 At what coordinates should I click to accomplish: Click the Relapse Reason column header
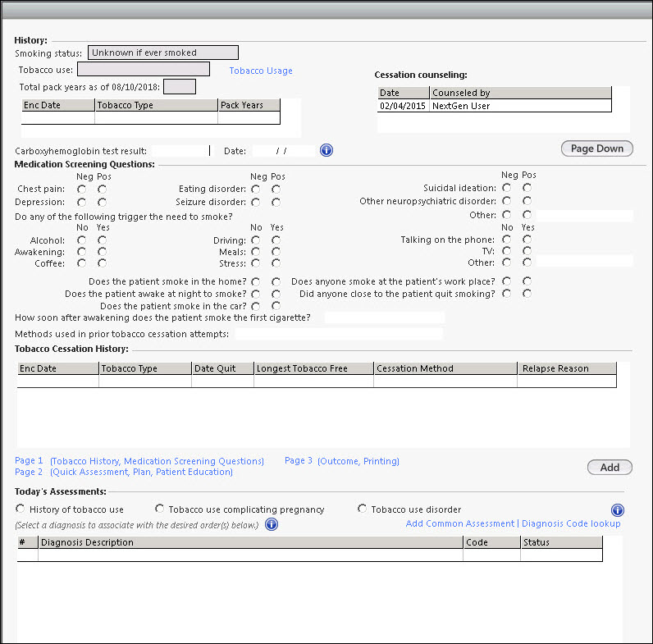pyautogui.click(x=567, y=368)
